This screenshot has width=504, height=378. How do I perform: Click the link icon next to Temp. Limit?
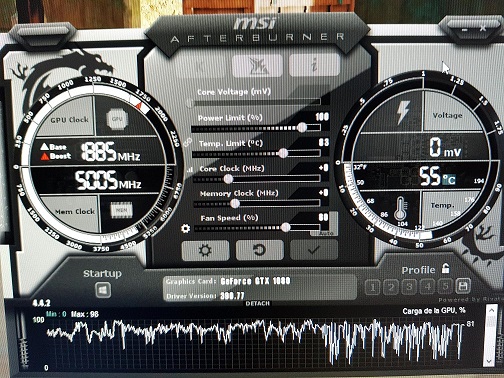187,143
